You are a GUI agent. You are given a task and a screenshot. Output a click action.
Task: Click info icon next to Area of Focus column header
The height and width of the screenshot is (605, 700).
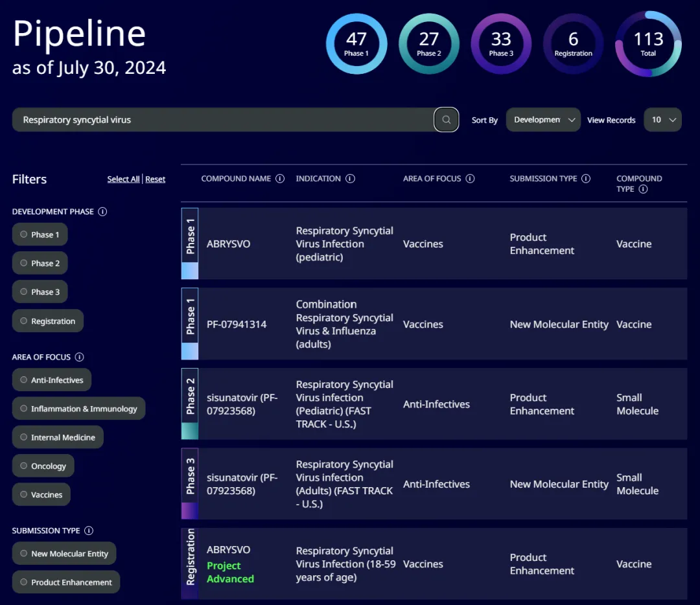pos(471,179)
